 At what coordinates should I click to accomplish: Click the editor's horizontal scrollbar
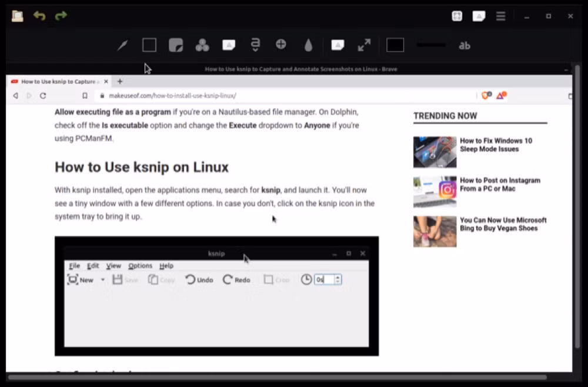278,377
